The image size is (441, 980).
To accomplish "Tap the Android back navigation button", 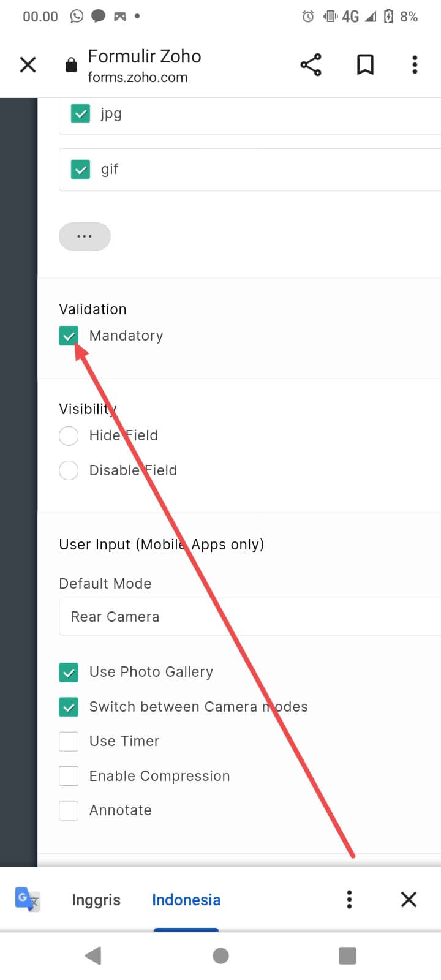I will click(93, 956).
